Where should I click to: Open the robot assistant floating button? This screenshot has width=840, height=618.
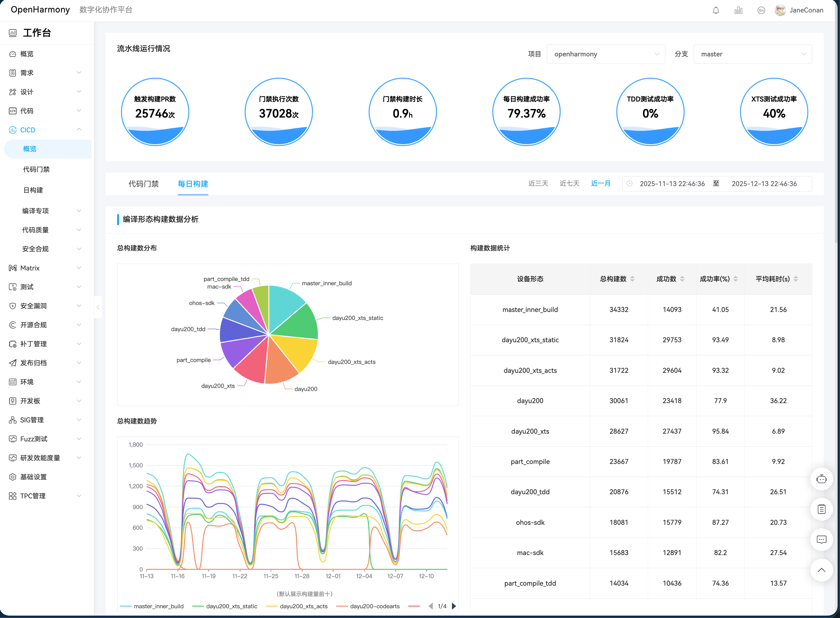pyautogui.click(x=821, y=479)
